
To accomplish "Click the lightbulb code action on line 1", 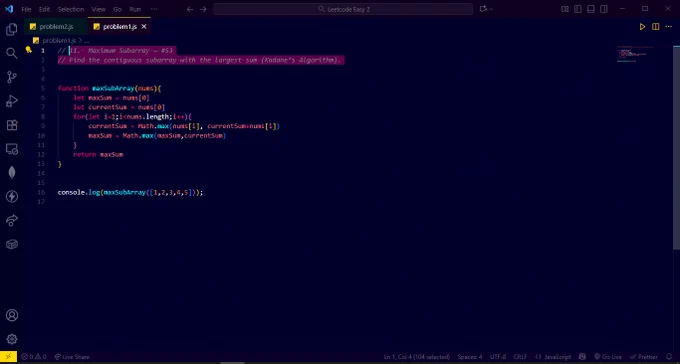I will (29, 50).
